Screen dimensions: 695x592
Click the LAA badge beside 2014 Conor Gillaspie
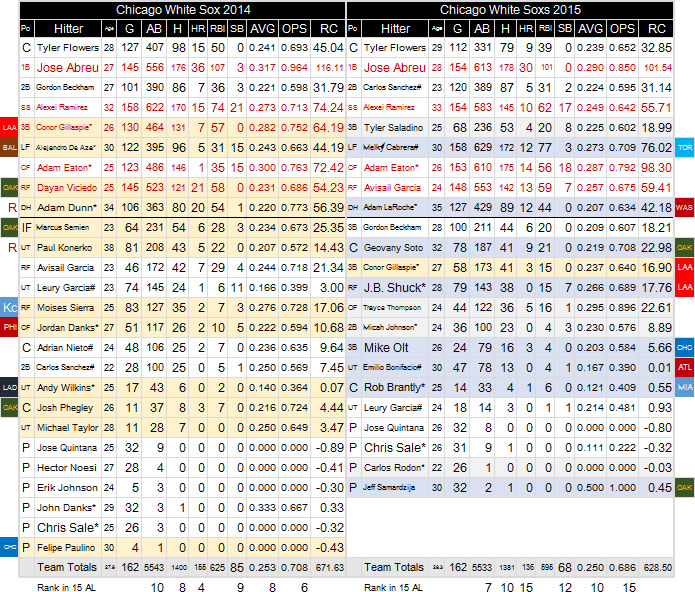9,128
